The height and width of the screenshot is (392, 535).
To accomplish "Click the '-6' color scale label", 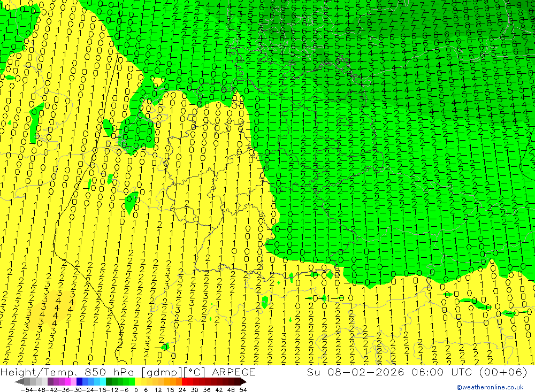I will pyautogui.click(x=124, y=390).
